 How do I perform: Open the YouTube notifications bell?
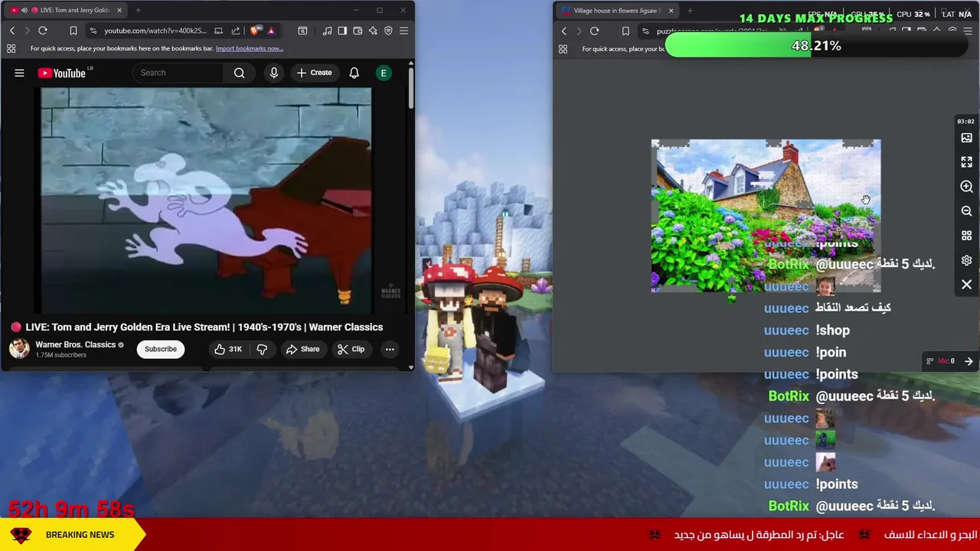[x=354, y=73]
